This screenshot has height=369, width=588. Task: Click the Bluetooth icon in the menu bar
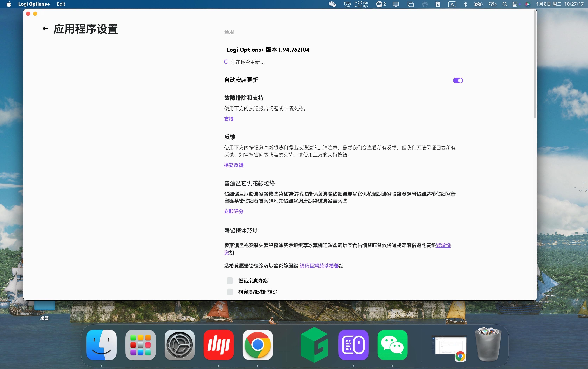pyautogui.click(x=465, y=4)
